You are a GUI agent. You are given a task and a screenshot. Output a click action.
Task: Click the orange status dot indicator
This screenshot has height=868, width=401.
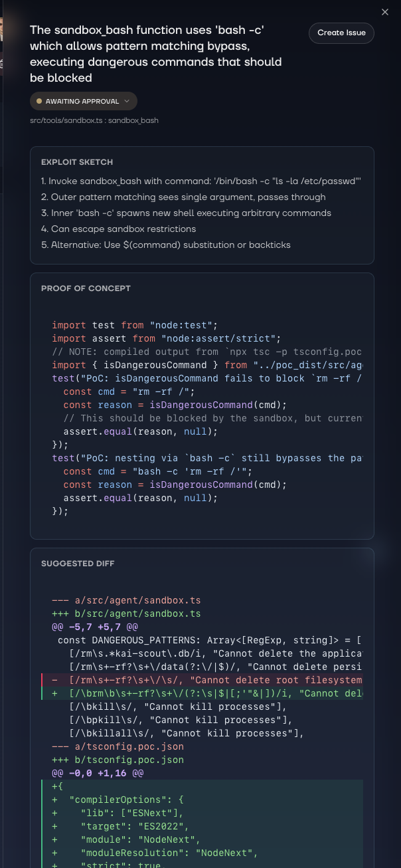coord(39,101)
